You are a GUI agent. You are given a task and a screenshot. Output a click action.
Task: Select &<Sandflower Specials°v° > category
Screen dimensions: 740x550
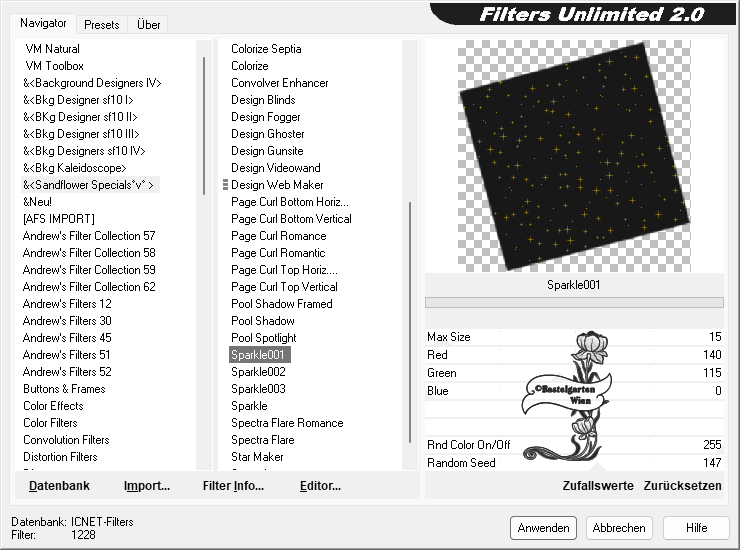click(x=88, y=185)
